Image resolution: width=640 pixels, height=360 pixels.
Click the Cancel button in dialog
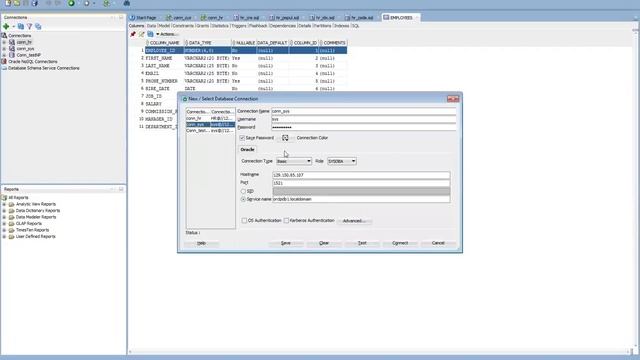(x=438, y=243)
